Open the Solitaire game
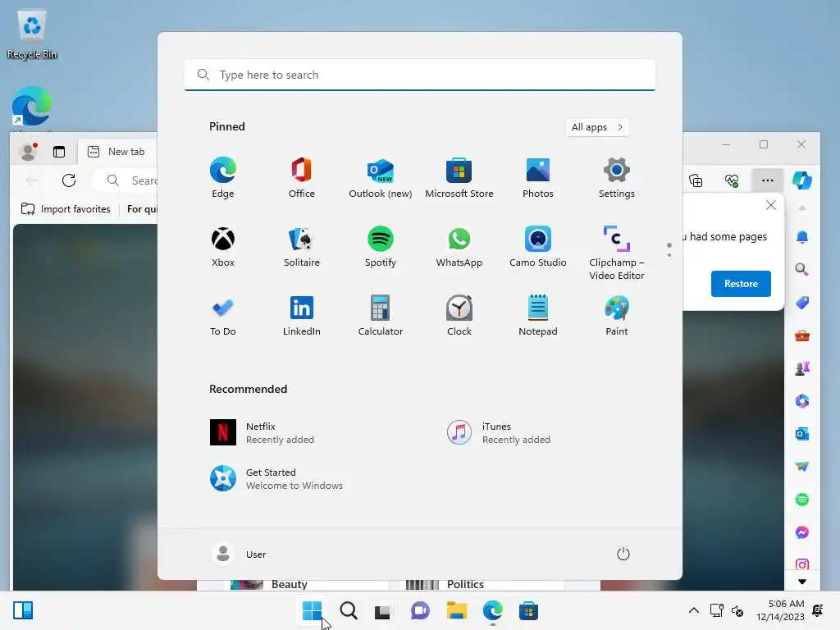Viewport: 840px width, 630px height. pyautogui.click(x=302, y=246)
